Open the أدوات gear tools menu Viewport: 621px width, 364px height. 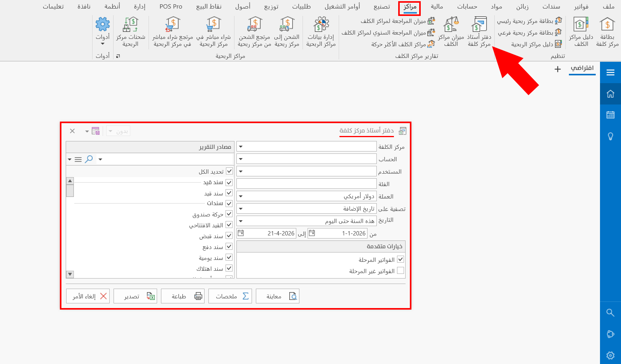(x=103, y=31)
